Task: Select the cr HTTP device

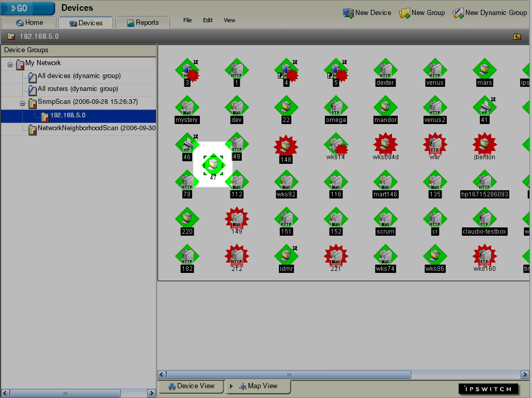Action: pos(435,221)
